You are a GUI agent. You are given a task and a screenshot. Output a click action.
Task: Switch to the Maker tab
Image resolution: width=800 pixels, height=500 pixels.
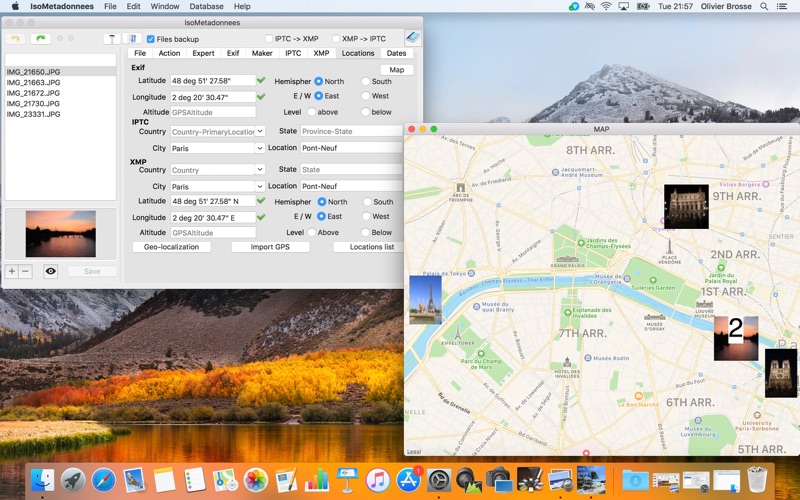pyautogui.click(x=262, y=53)
